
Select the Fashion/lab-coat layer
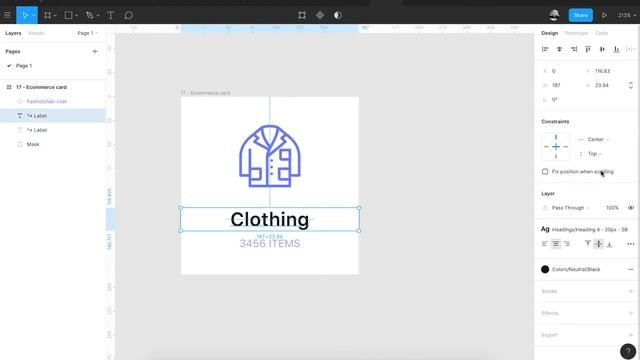tap(47, 101)
